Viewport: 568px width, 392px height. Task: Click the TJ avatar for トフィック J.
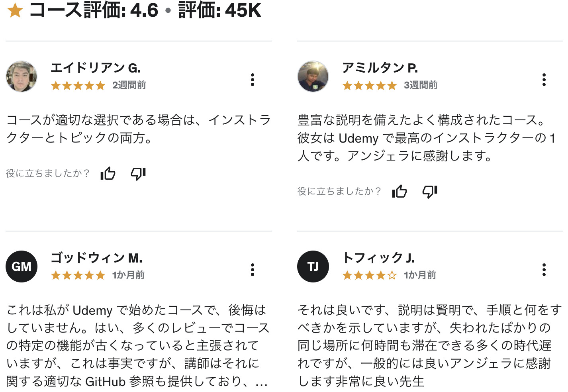[313, 267]
